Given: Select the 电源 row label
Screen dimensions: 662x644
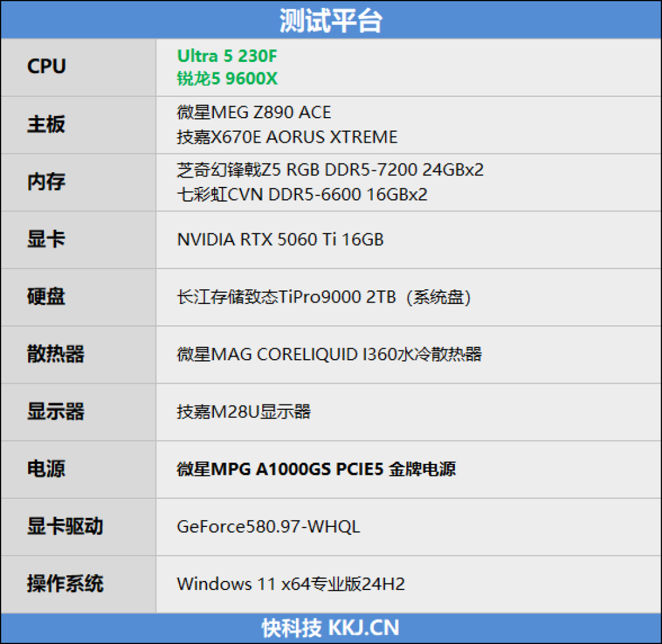Looking at the screenshot, I should tap(47, 468).
